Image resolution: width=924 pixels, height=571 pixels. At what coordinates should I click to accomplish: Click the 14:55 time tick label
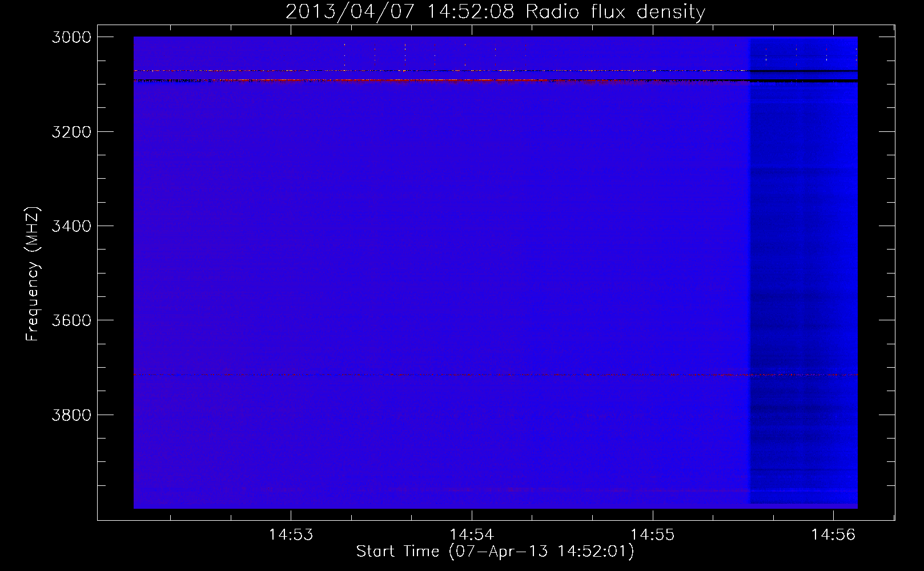click(x=652, y=534)
